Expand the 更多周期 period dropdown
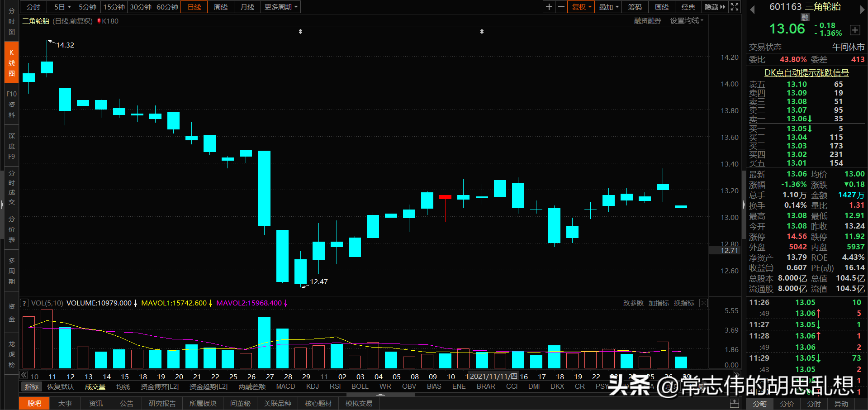 click(280, 7)
